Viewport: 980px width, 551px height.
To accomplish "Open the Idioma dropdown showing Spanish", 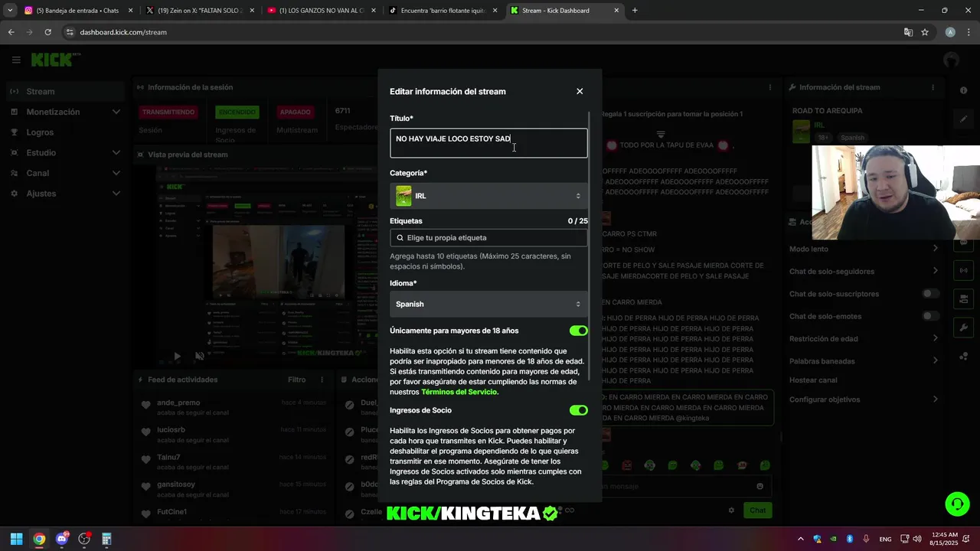I will coord(488,304).
